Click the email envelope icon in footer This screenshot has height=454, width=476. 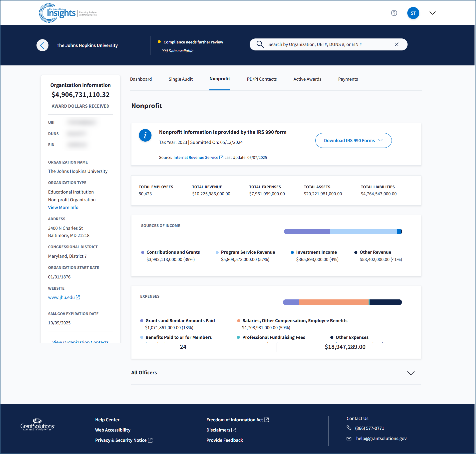[349, 439]
